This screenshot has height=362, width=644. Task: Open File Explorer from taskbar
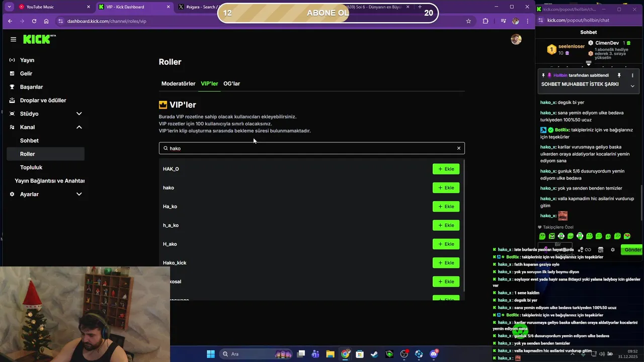(330, 354)
